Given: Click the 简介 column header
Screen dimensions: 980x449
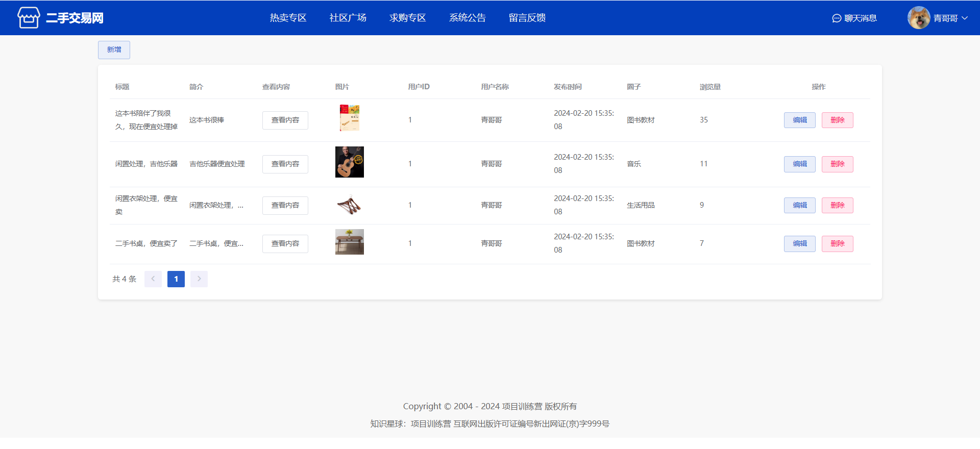Looking at the screenshot, I should (196, 87).
